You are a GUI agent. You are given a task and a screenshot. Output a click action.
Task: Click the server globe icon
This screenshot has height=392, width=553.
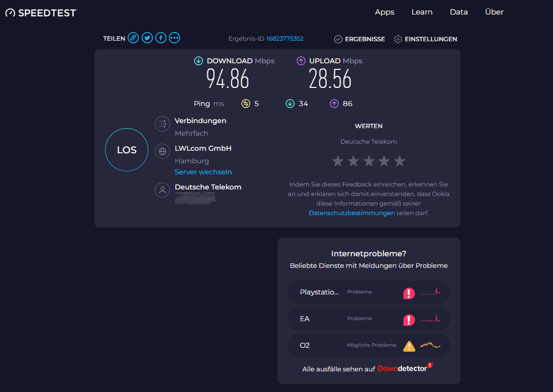[x=162, y=152]
